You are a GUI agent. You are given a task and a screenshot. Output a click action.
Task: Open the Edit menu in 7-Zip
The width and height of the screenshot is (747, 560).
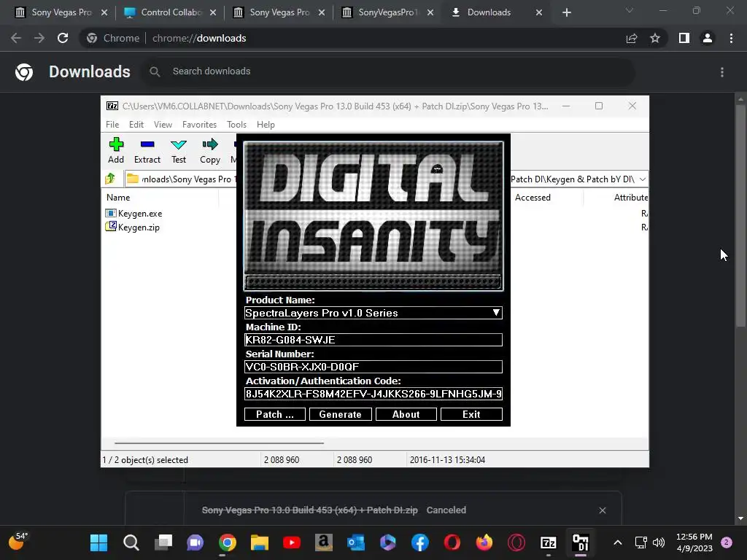(x=136, y=124)
